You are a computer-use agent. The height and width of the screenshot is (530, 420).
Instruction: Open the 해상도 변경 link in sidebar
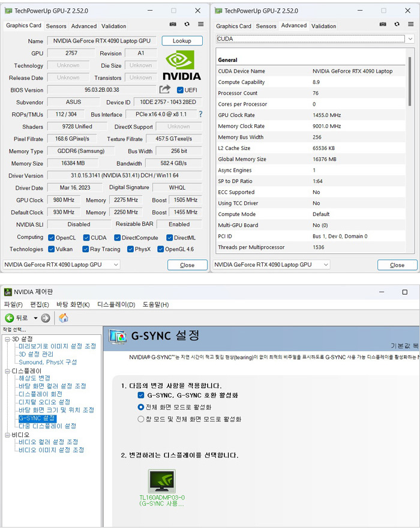(x=35, y=378)
